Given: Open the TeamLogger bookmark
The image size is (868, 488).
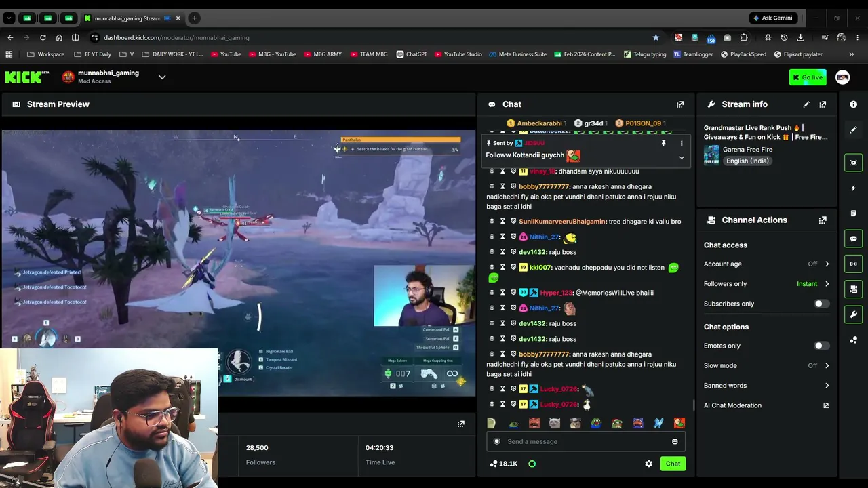Looking at the screenshot, I should click(693, 54).
